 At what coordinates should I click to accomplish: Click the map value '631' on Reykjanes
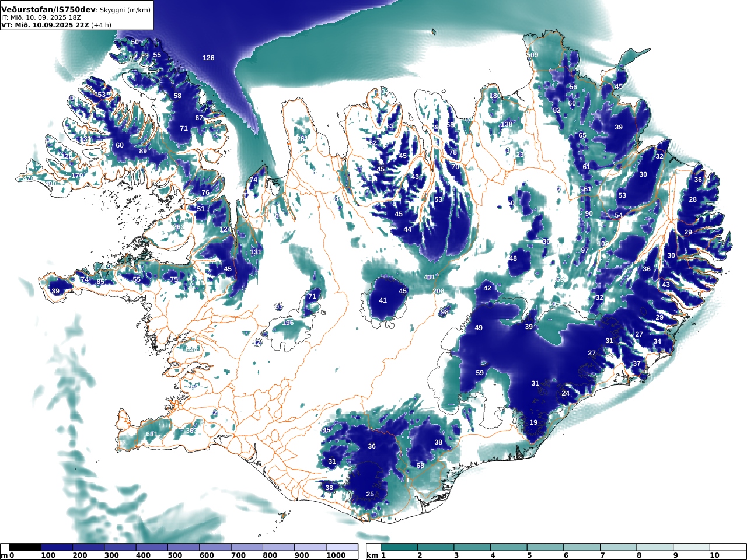tap(151, 434)
